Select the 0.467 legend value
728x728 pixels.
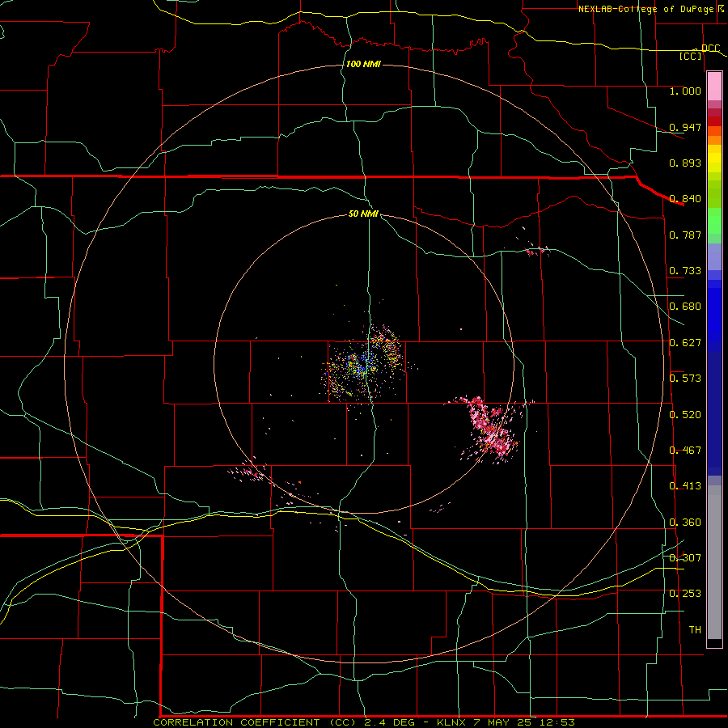coord(685,450)
